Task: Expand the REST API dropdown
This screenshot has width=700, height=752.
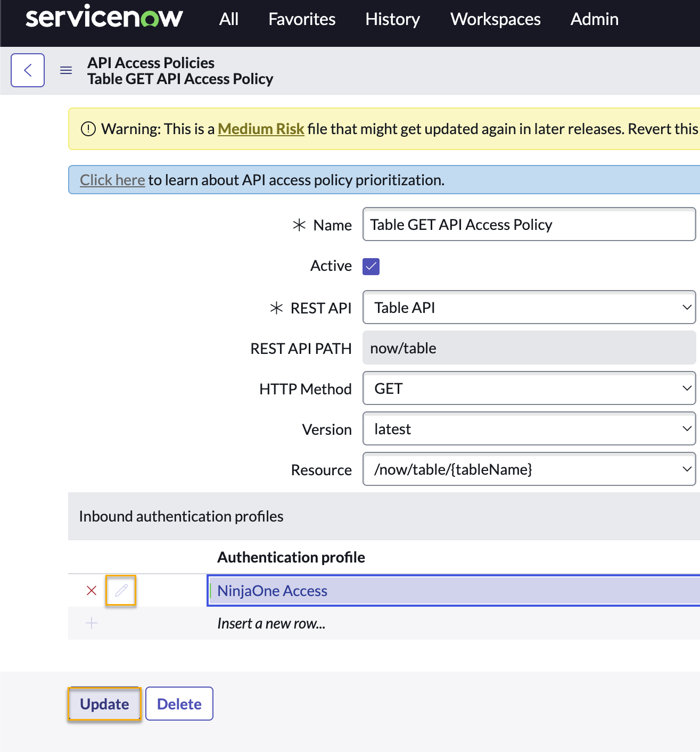Action: pos(529,307)
